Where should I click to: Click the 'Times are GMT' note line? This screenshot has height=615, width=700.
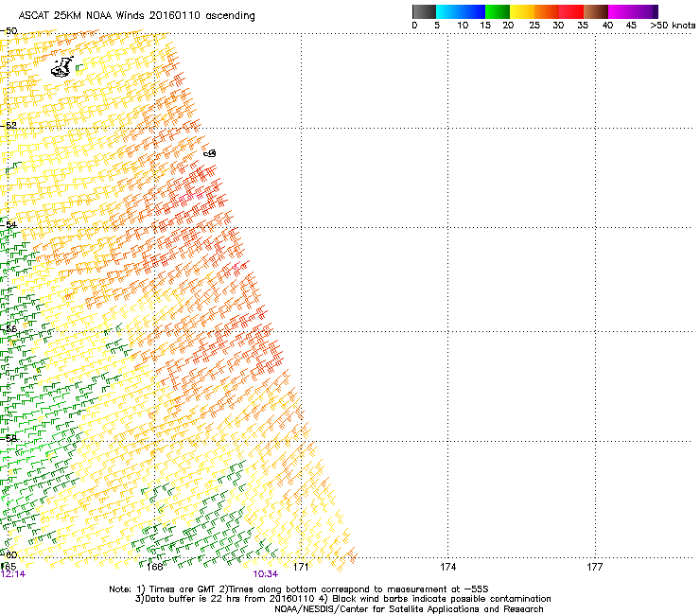pos(299,589)
